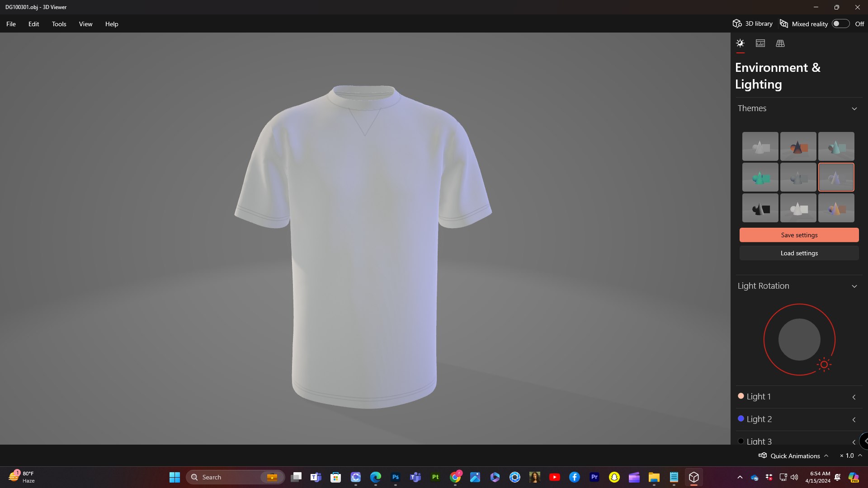Open the Grid & Views tab icon
The image size is (868, 488).
tap(780, 43)
